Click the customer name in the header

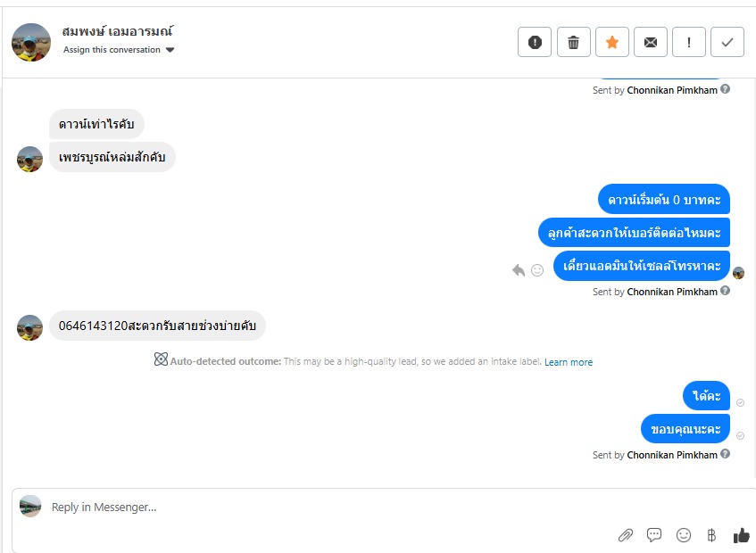(117, 31)
